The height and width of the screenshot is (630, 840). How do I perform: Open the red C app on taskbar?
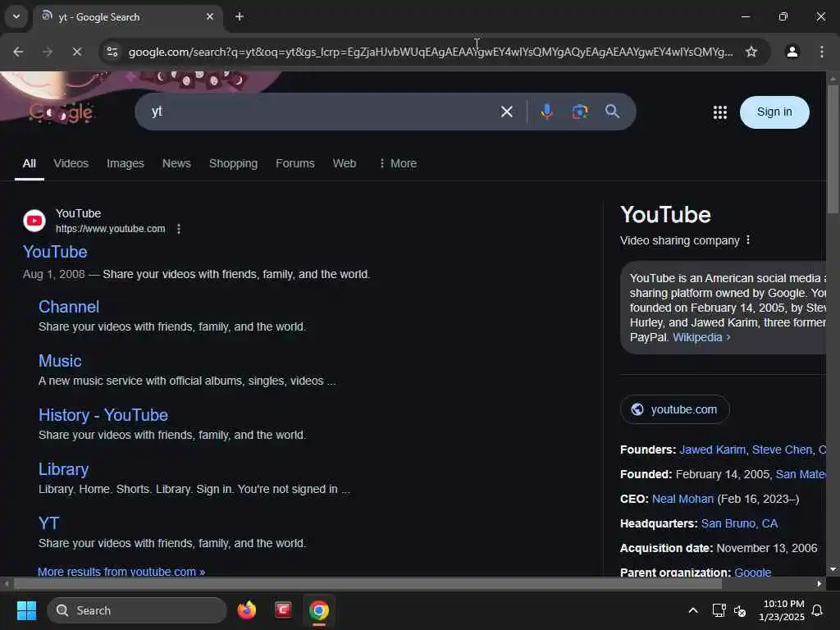pos(283,610)
